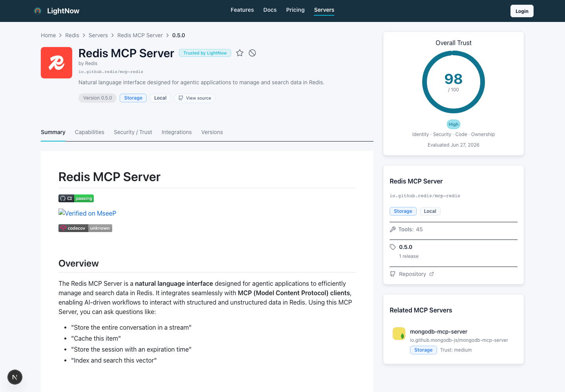The image size is (565, 392).
Task: Select the Summary tab
Action: tap(53, 132)
